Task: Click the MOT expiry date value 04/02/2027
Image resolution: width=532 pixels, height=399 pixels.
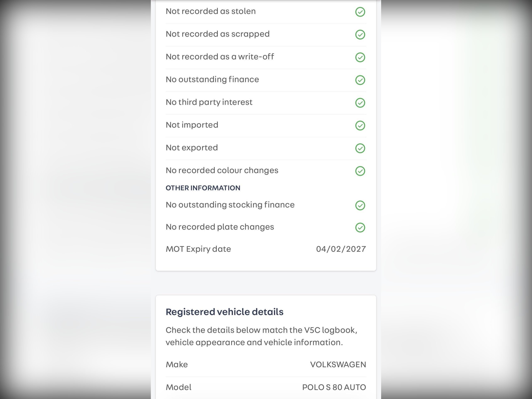Action: click(341, 249)
